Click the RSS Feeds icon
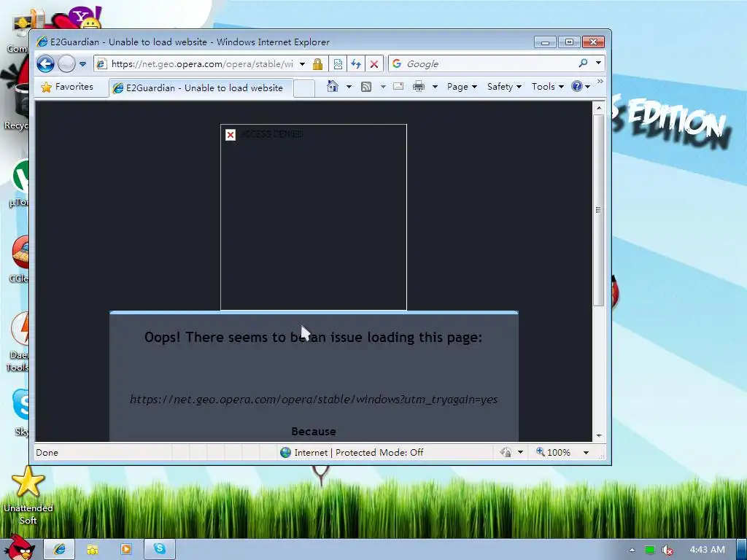 click(x=366, y=87)
